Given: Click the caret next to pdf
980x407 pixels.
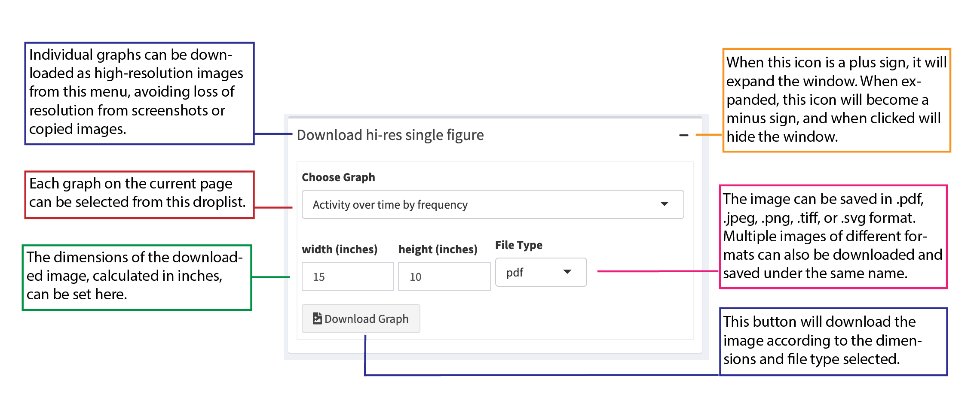Looking at the screenshot, I should click(567, 272).
